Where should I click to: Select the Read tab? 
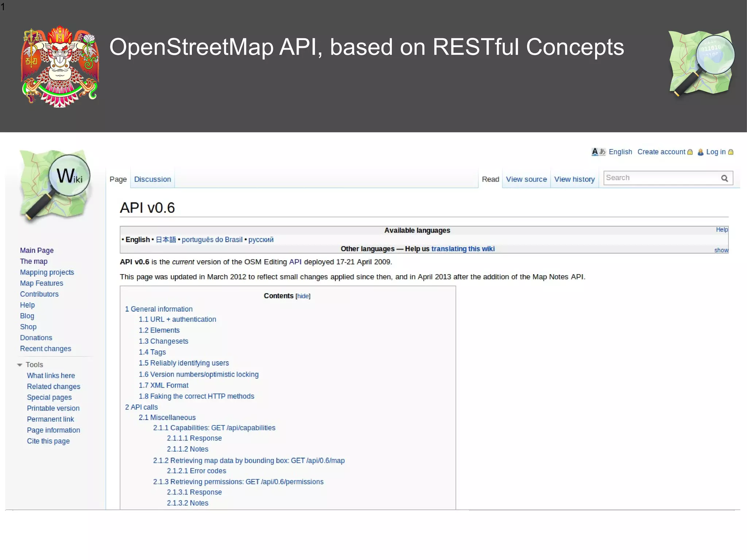490,179
